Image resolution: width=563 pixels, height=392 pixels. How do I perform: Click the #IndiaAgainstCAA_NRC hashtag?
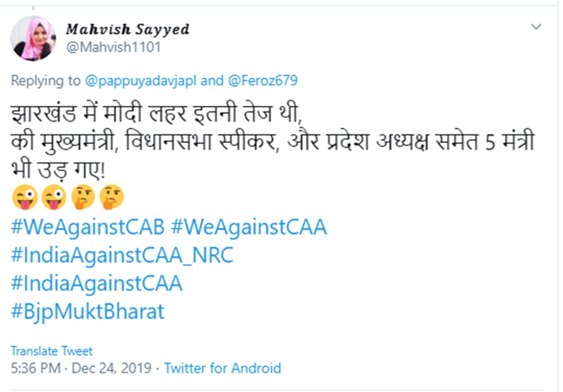123,256
